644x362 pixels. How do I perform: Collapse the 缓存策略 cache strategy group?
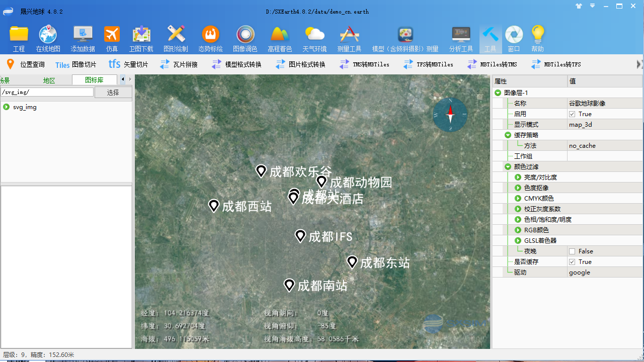[x=508, y=135]
